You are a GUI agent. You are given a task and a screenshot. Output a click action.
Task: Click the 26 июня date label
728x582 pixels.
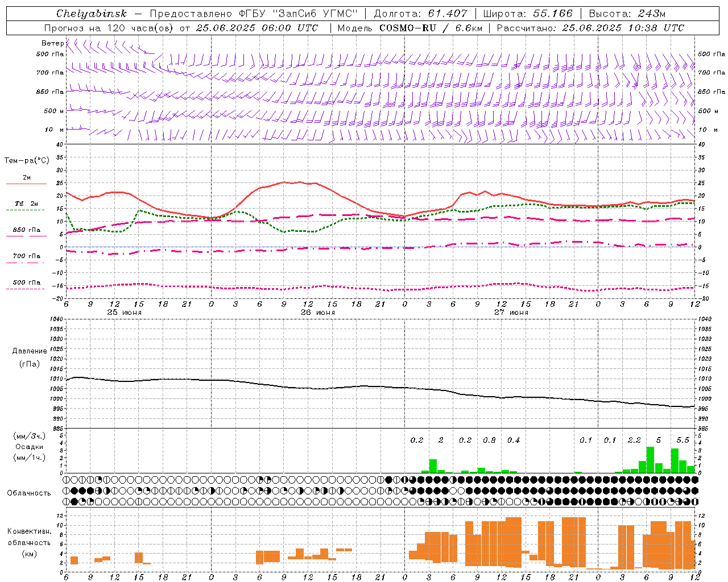pyautogui.click(x=318, y=313)
